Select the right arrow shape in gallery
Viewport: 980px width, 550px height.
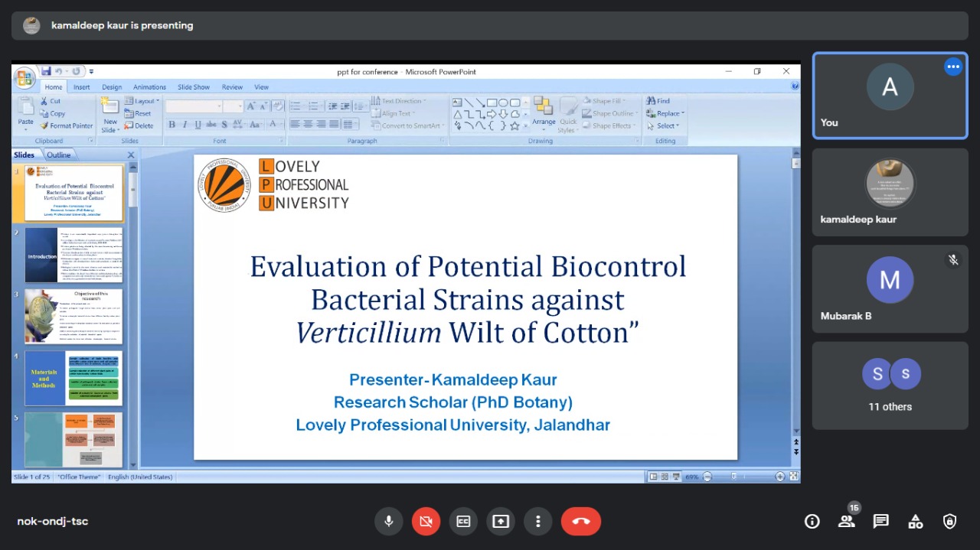tap(492, 114)
